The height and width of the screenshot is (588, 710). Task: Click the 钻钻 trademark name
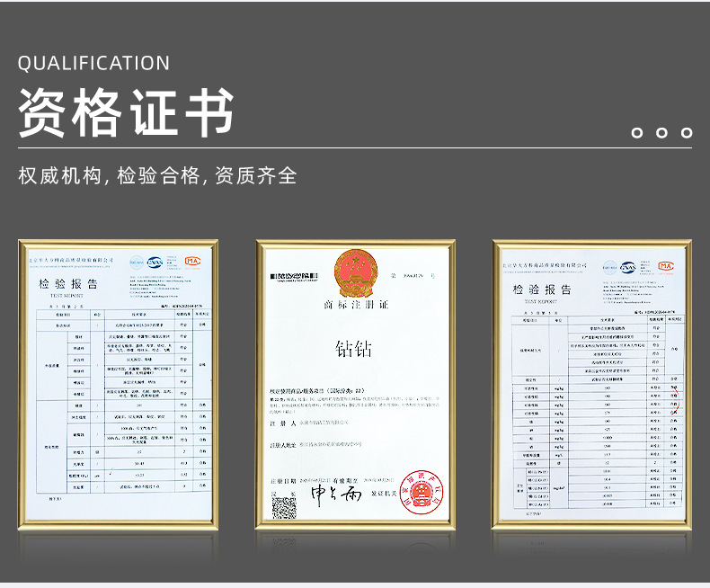coord(353,349)
